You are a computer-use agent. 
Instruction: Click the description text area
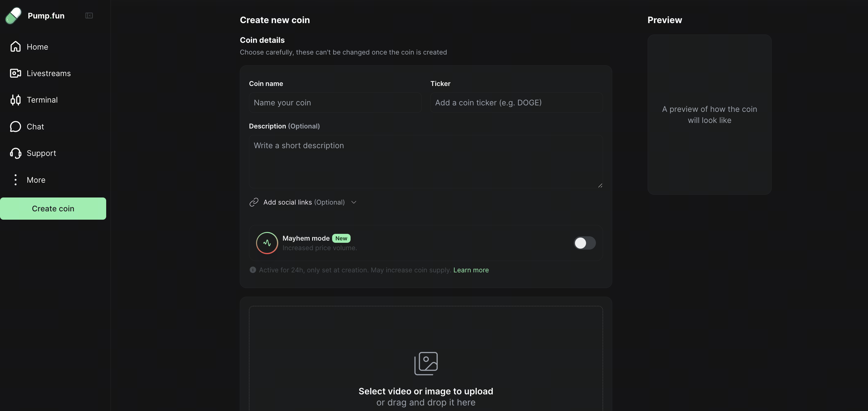click(x=426, y=162)
